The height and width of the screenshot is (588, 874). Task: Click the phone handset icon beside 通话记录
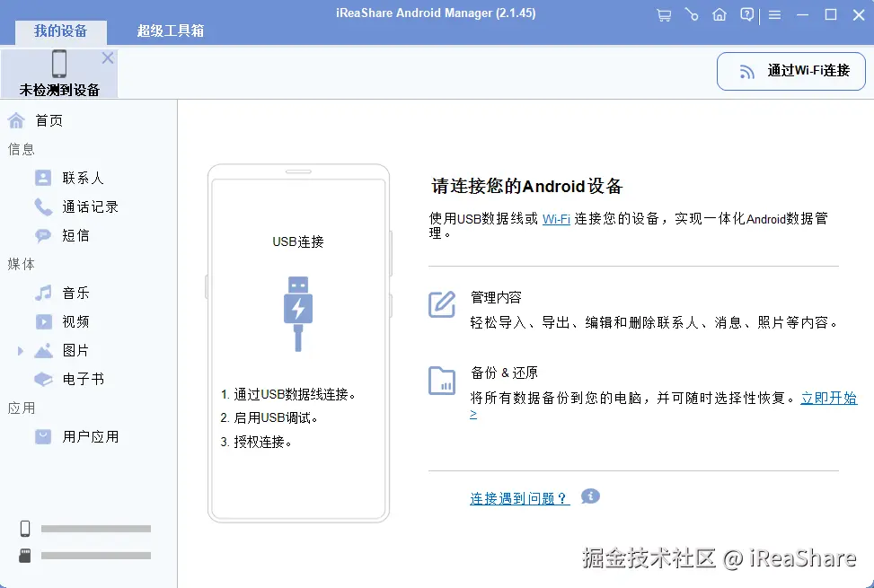pos(43,206)
